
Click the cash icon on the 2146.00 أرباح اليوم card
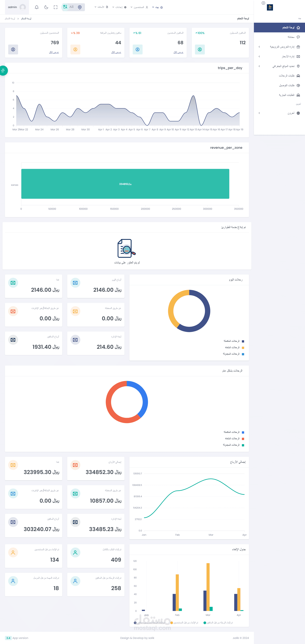pyautogui.click(x=75, y=283)
